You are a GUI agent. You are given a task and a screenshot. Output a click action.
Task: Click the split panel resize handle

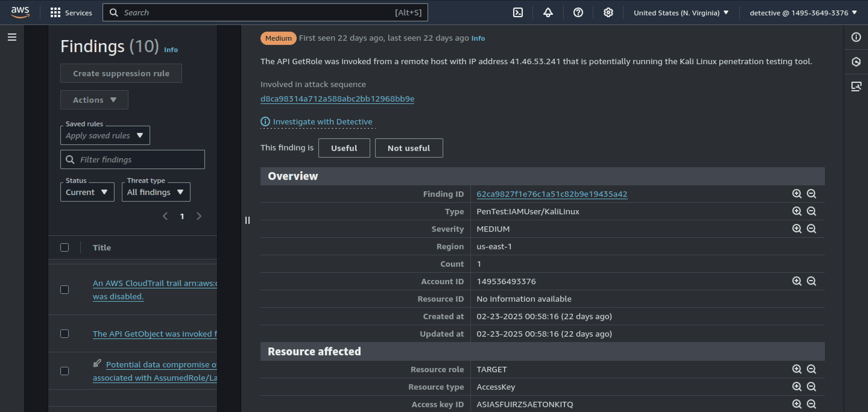click(x=247, y=220)
